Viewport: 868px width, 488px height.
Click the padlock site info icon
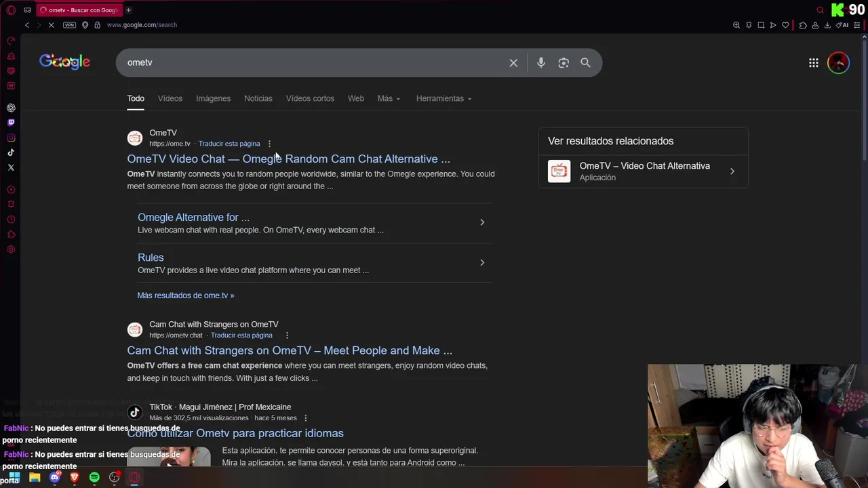coord(97,25)
